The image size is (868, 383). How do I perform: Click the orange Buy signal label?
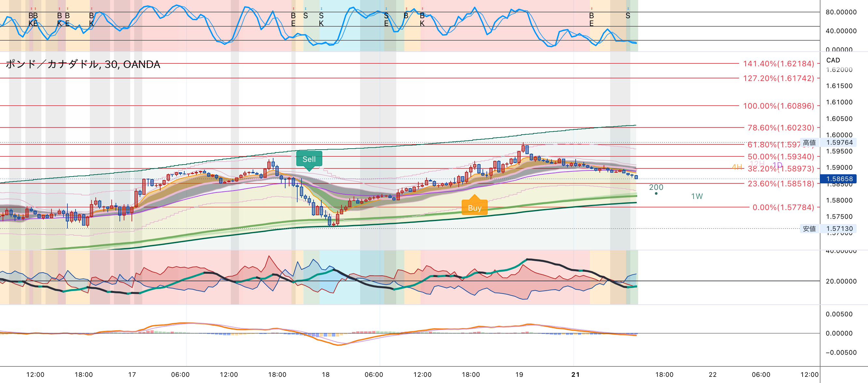tap(474, 208)
